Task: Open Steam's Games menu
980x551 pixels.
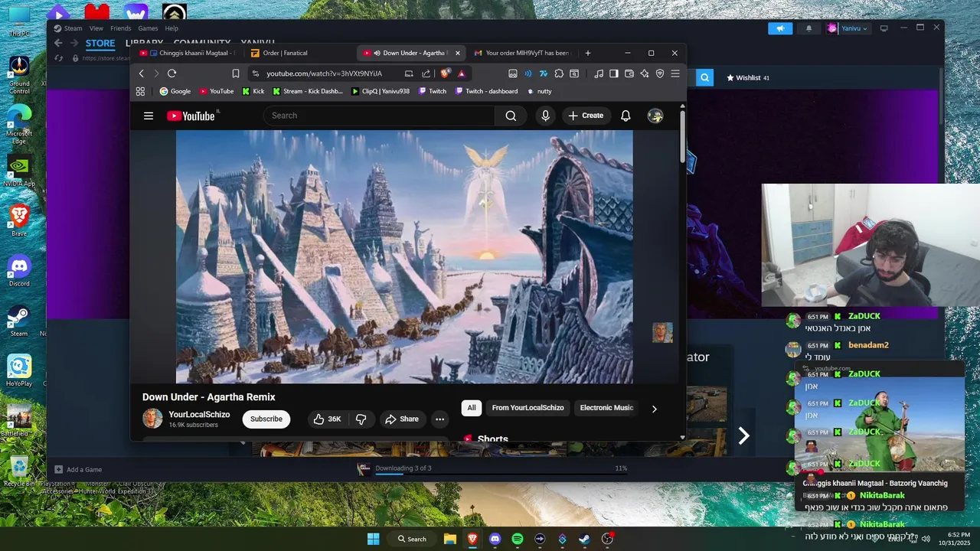Action: (x=148, y=28)
